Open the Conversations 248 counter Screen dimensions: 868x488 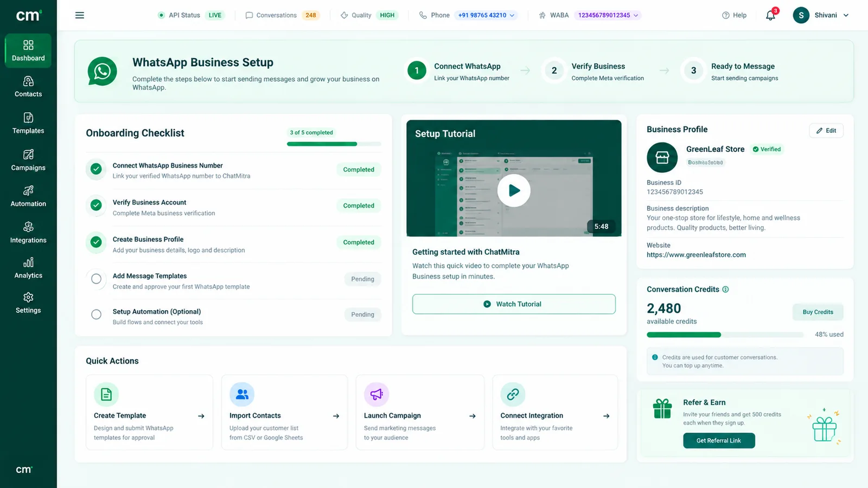283,15
